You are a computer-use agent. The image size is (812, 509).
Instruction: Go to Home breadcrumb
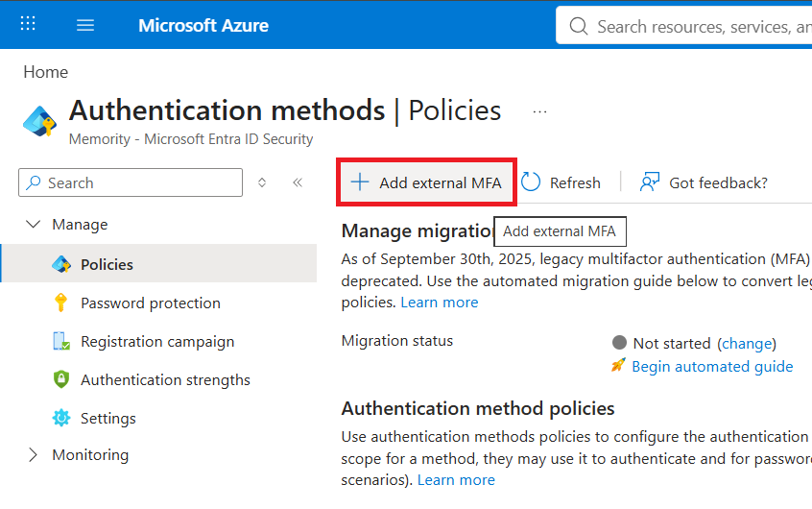tap(45, 72)
